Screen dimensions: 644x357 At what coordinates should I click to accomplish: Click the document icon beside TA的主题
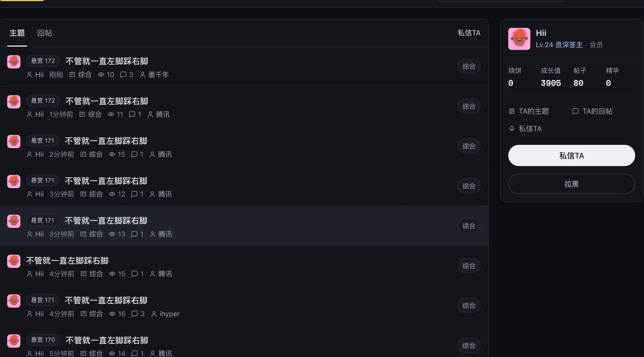pos(512,111)
